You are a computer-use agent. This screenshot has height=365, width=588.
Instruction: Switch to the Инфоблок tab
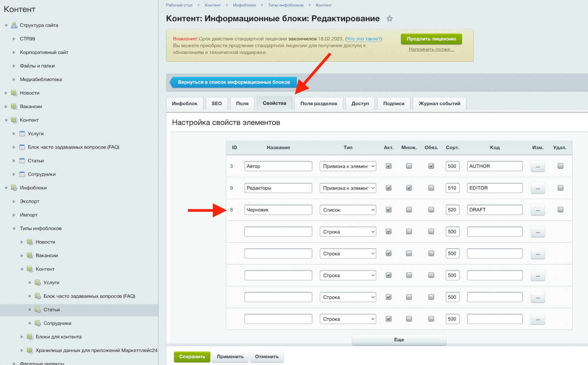point(184,103)
